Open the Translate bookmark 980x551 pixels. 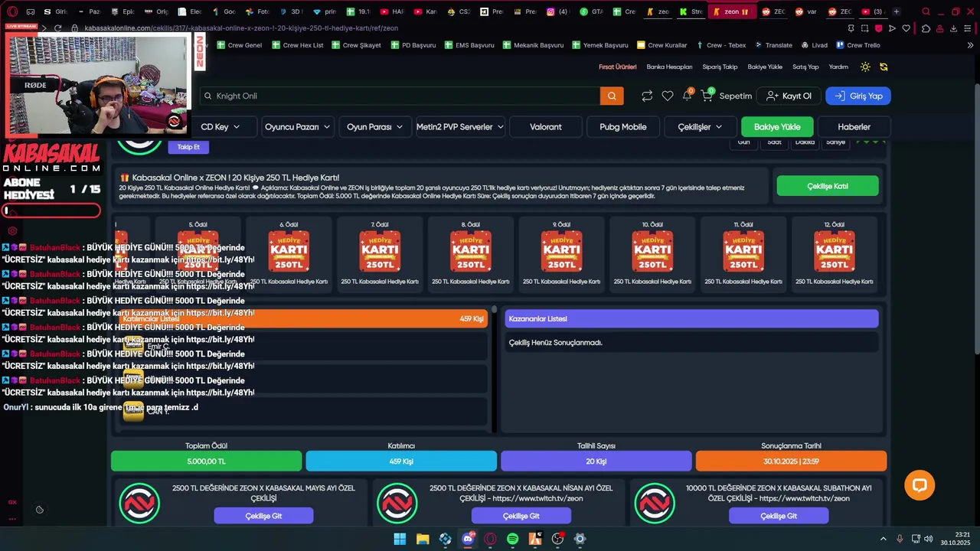tap(773, 45)
